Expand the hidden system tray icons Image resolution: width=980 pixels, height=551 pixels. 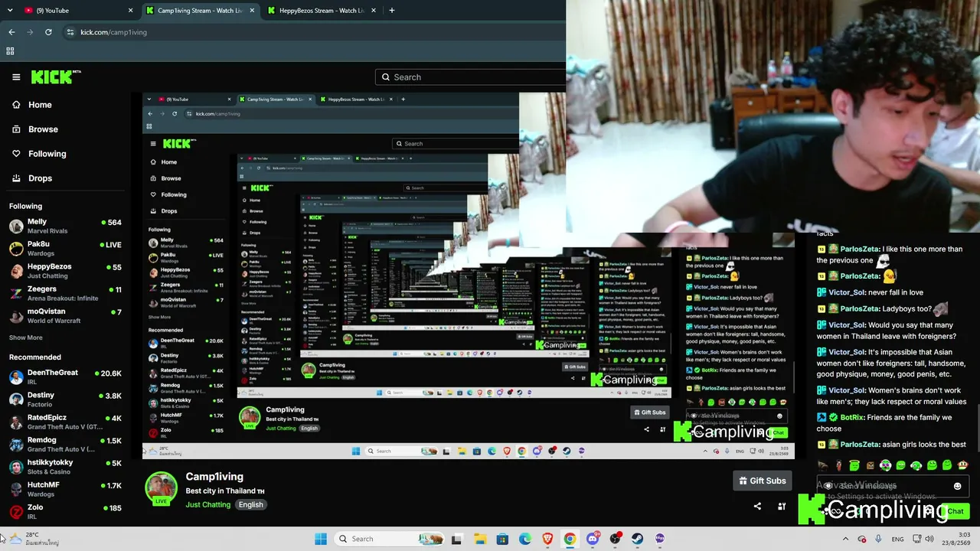pyautogui.click(x=845, y=539)
